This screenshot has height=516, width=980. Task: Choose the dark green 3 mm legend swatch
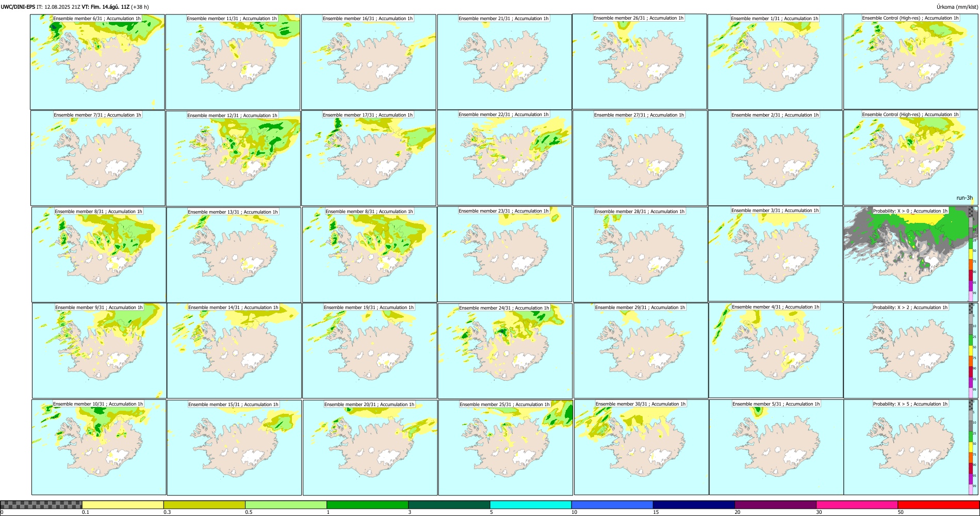[x=449, y=505]
